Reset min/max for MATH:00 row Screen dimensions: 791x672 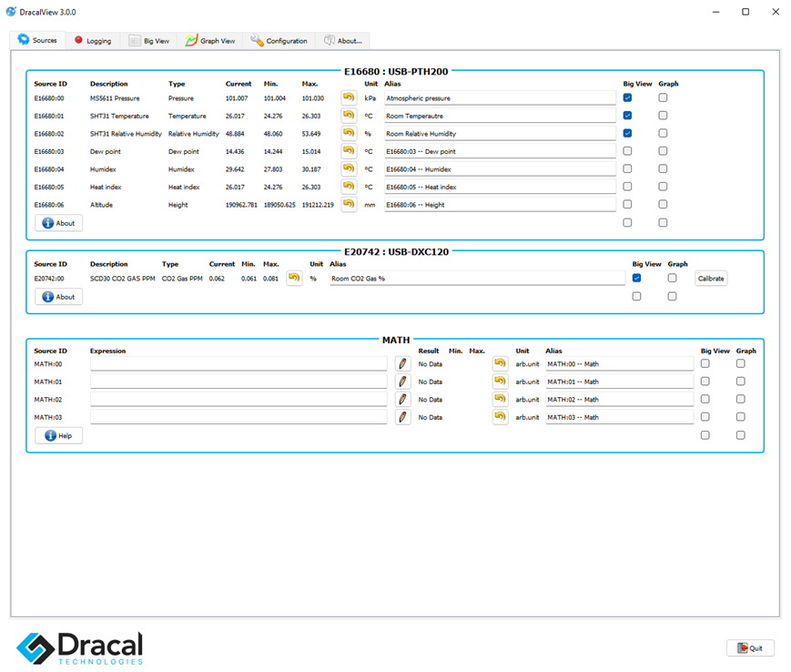500,363
